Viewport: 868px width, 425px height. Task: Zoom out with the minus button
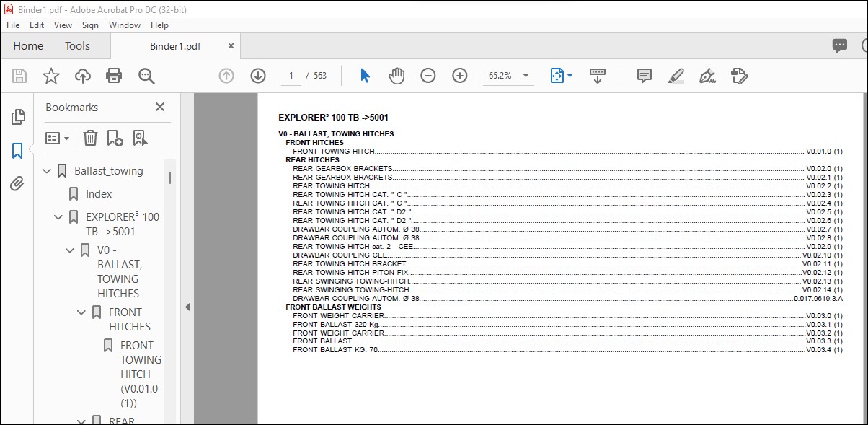point(428,76)
